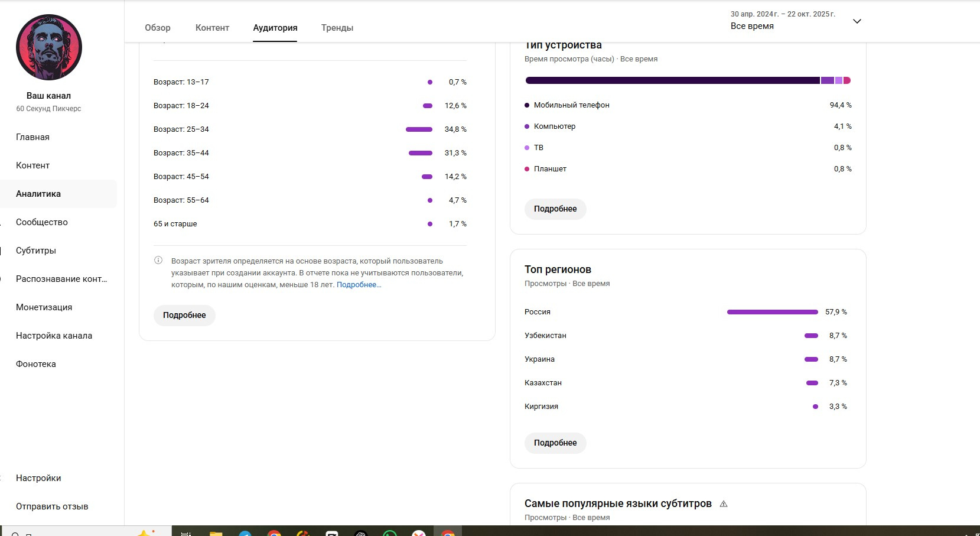Click the 34,8 % age value
980x536 pixels.
coord(455,129)
